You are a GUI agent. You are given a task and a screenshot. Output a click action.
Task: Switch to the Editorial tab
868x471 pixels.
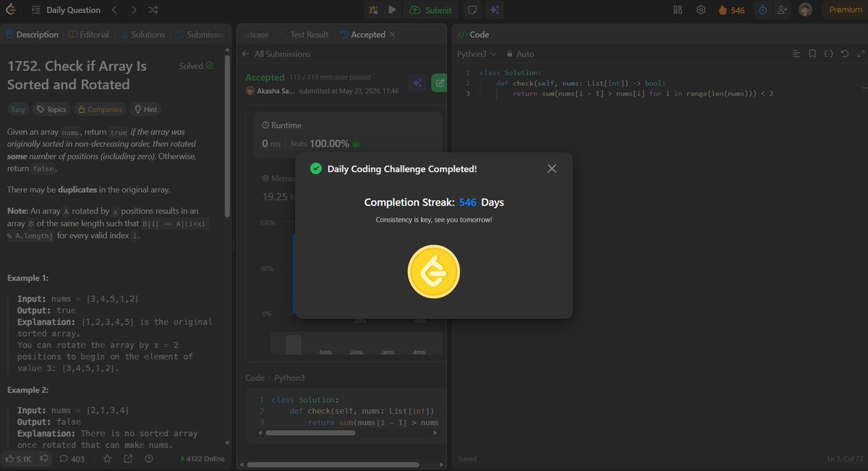click(90, 35)
